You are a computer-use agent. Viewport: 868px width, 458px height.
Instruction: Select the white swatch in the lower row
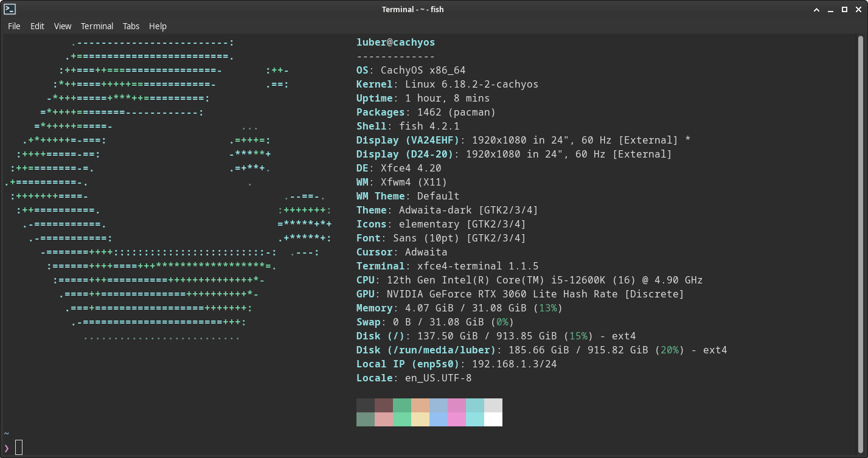point(493,419)
